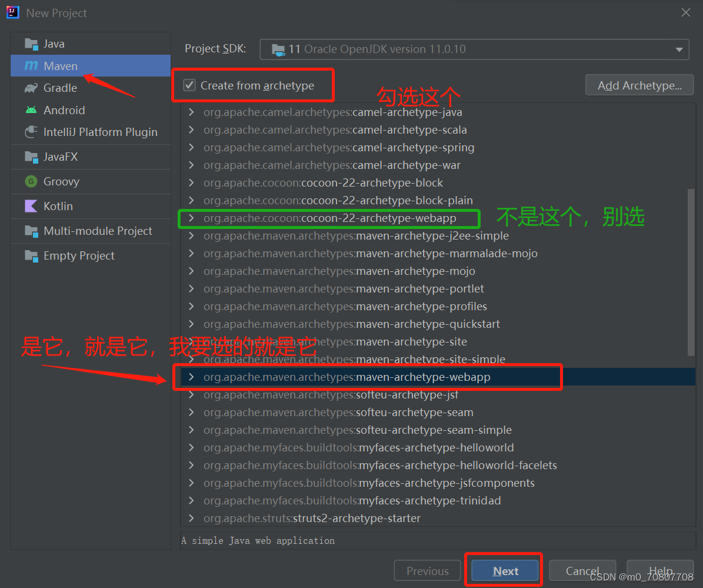Select myfaces-archetype-jsfcomponents row
Screen dimensions: 703x588
(x=438, y=483)
